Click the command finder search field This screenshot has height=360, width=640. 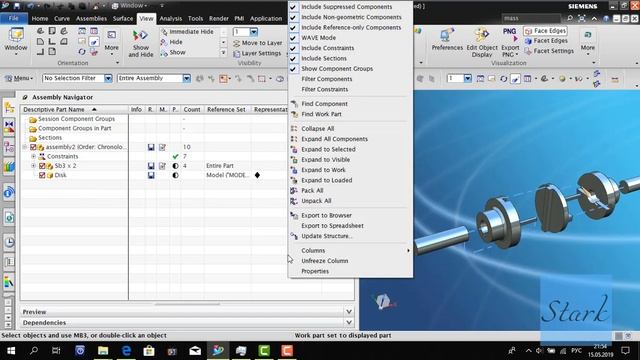coord(531,18)
